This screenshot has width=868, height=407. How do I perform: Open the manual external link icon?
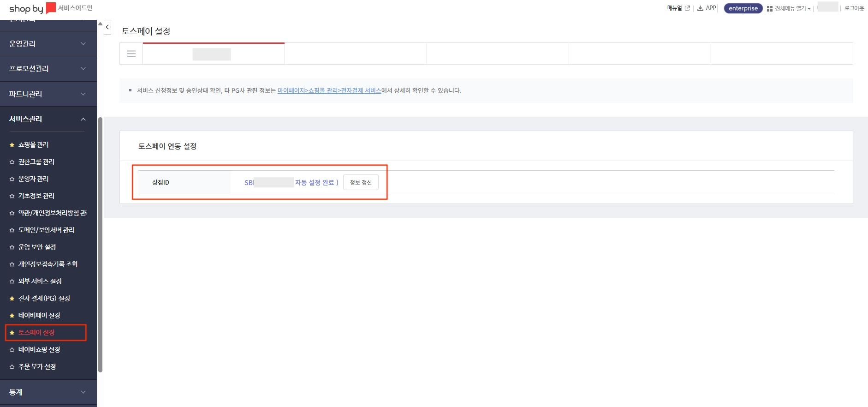687,8
